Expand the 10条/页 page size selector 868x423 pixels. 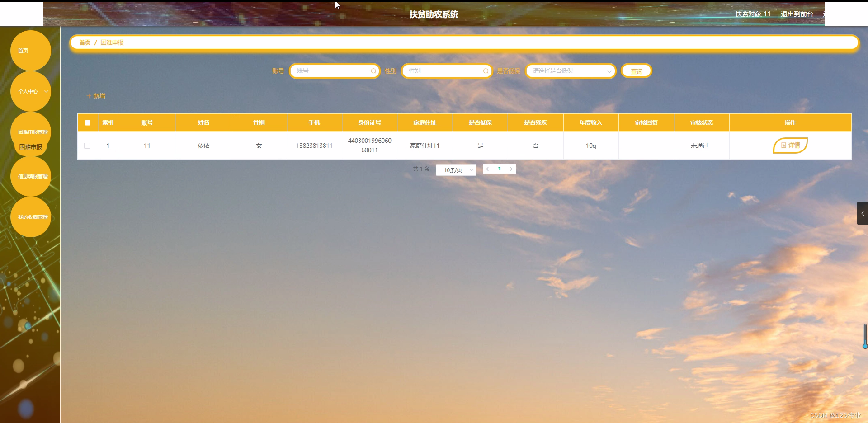click(456, 170)
